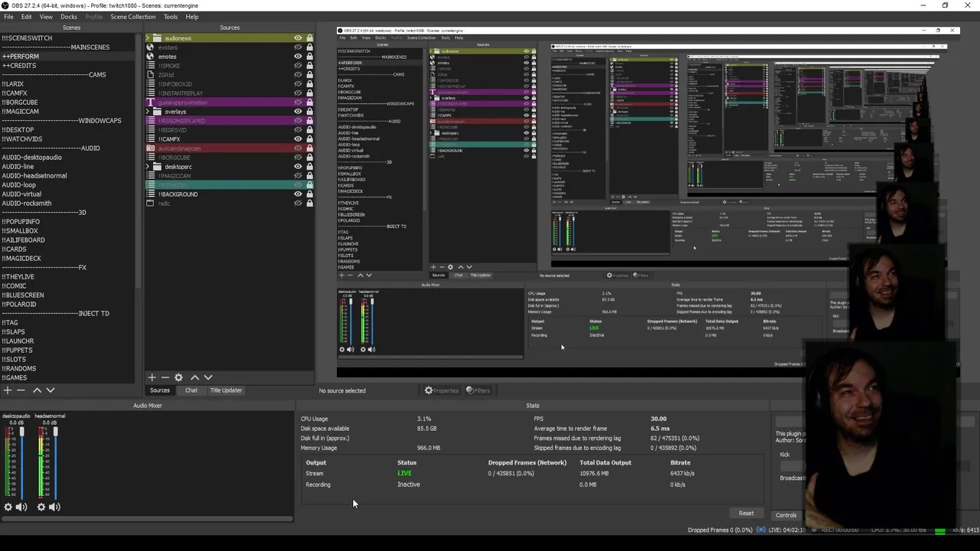
Task: Hide the overlays group with its eye
Action: coord(298,112)
